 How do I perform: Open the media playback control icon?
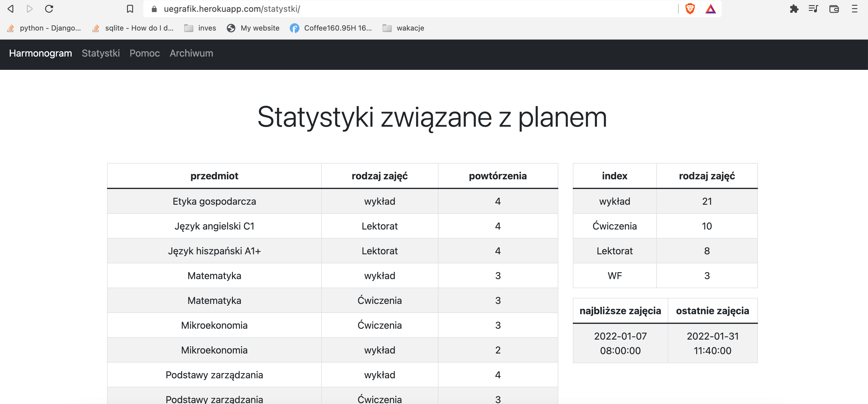813,9
